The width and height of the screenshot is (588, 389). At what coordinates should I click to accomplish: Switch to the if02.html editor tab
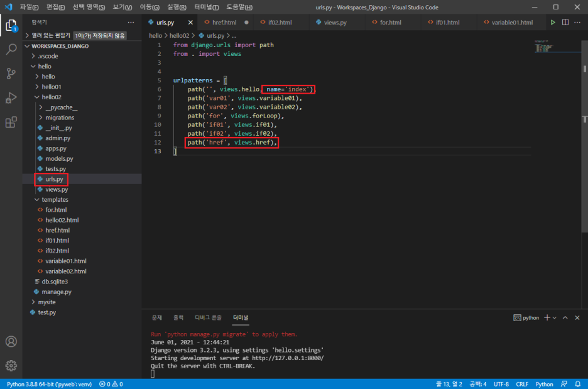pyautogui.click(x=280, y=23)
